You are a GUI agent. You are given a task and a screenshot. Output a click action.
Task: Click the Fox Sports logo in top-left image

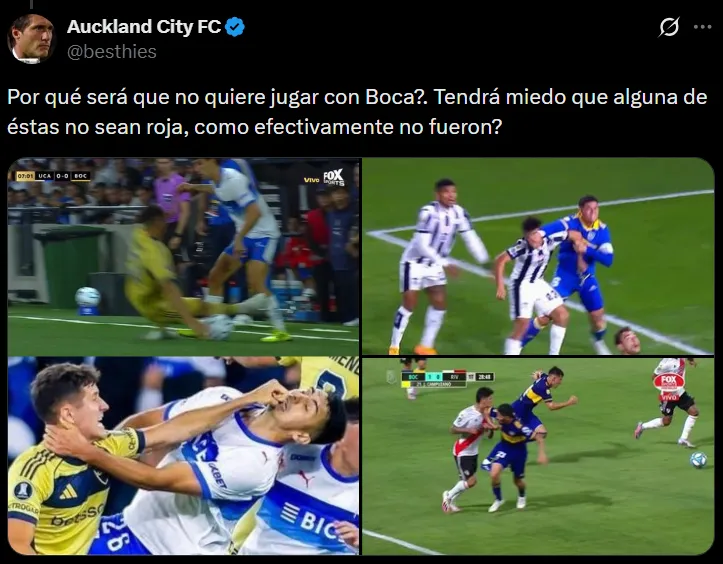click(333, 177)
